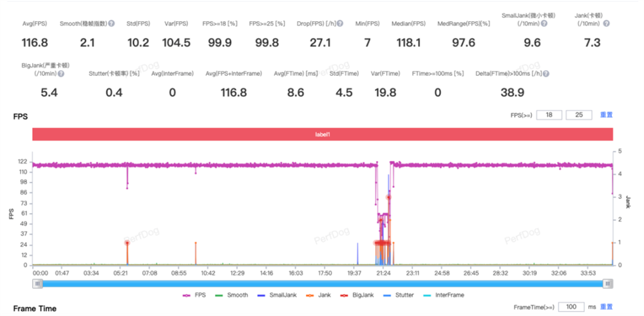This screenshot has height=316, width=644.
Task: Select the red label1 bar
Action: click(x=323, y=135)
